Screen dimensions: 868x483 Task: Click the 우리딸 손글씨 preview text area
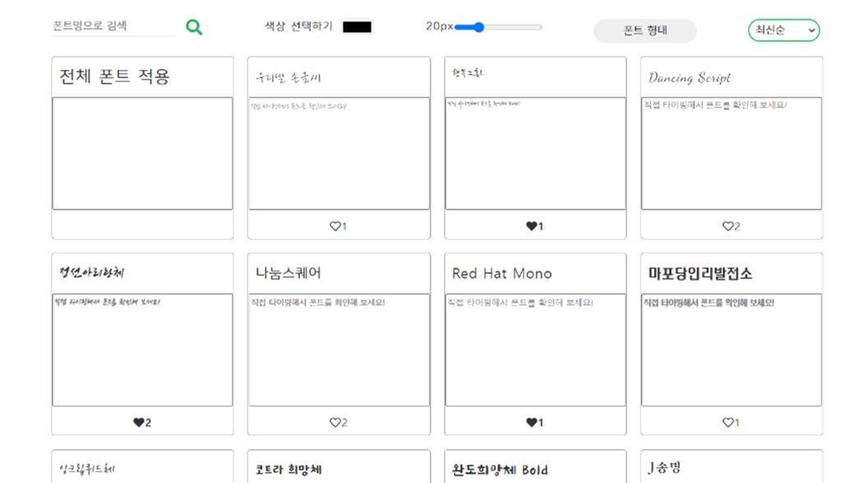point(339,154)
